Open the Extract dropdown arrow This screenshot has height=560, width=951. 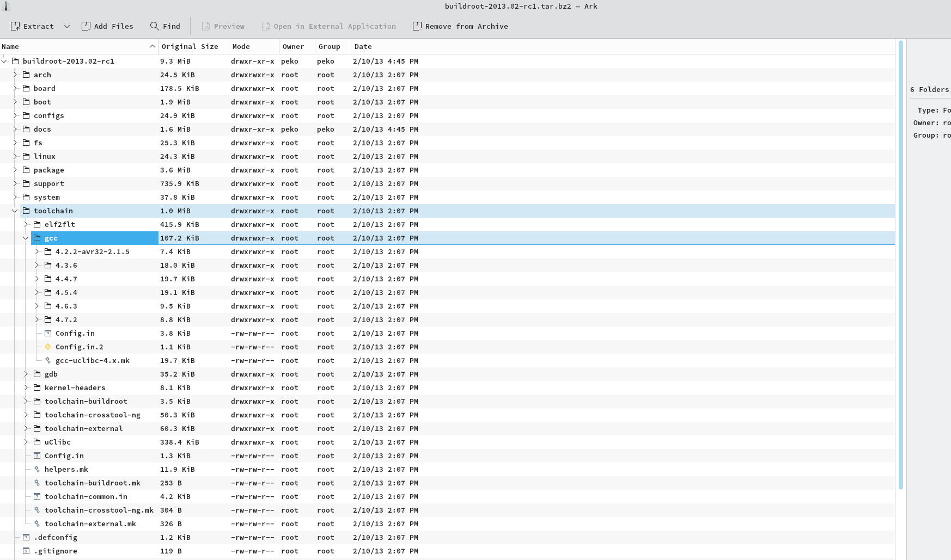[67, 26]
